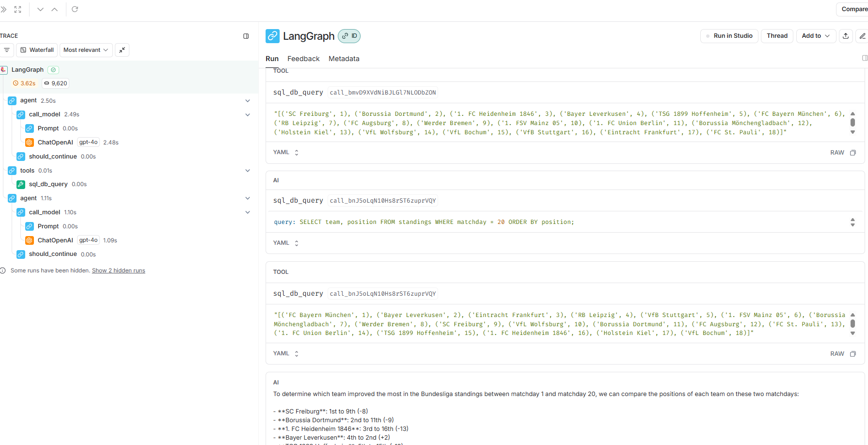Switch trace to Waterfall view
Screen dimensions: 868x445
pos(37,50)
